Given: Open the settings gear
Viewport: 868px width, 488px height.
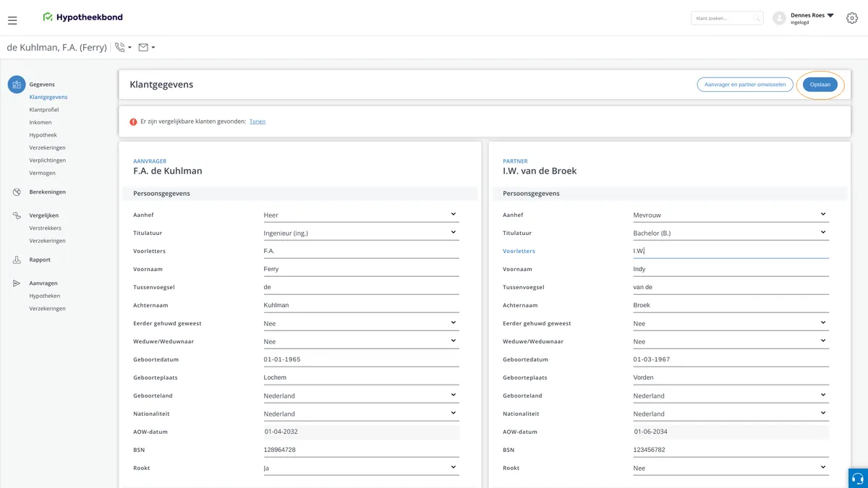Looking at the screenshot, I should tap(851, 18).
